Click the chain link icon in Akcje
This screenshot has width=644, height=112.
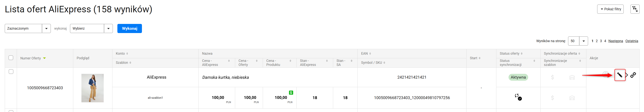(x=633, y=75)
